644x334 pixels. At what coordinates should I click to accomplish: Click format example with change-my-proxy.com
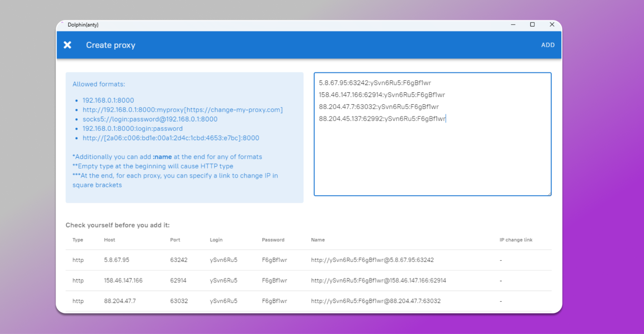pos(183,110)
